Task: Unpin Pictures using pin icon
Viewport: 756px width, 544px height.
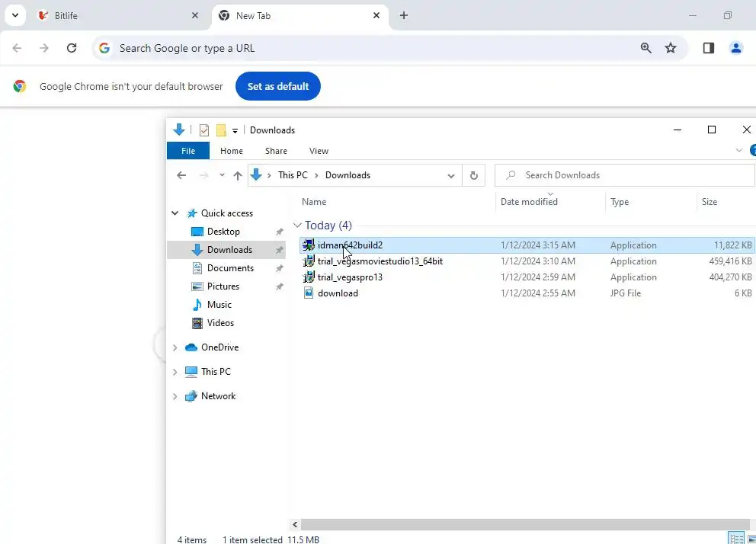Action: click(279, 286)
